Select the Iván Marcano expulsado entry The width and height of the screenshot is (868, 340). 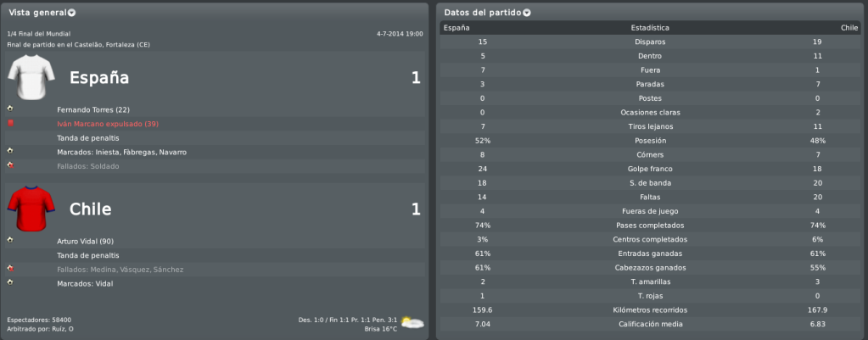click(x=108, y=124)
